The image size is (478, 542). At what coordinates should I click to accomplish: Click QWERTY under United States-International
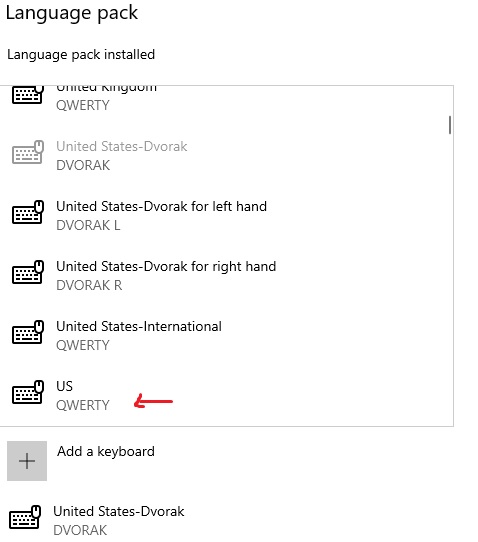[x=83, y=345]
